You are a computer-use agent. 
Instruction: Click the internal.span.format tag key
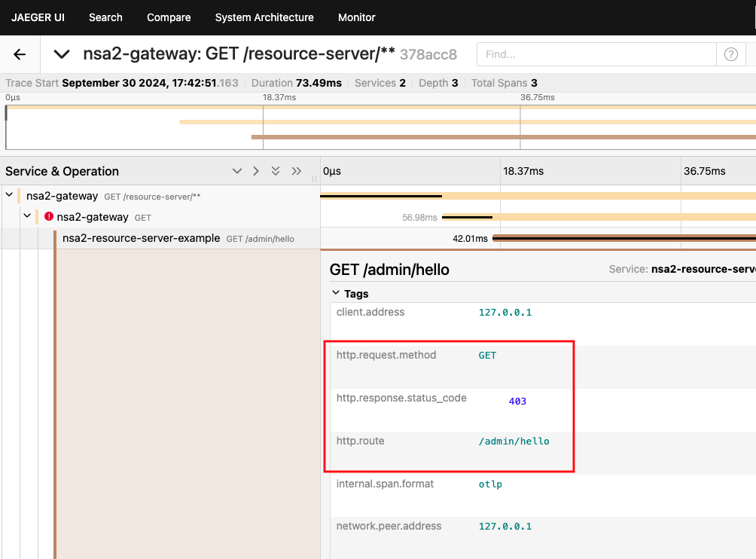pyautogui.click(x=385, y=484)
